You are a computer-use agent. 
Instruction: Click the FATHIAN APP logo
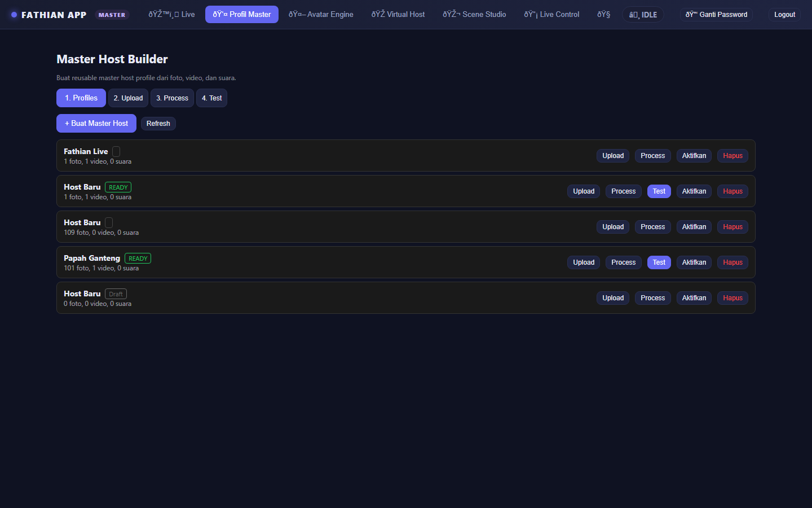[x=48, y=15]
